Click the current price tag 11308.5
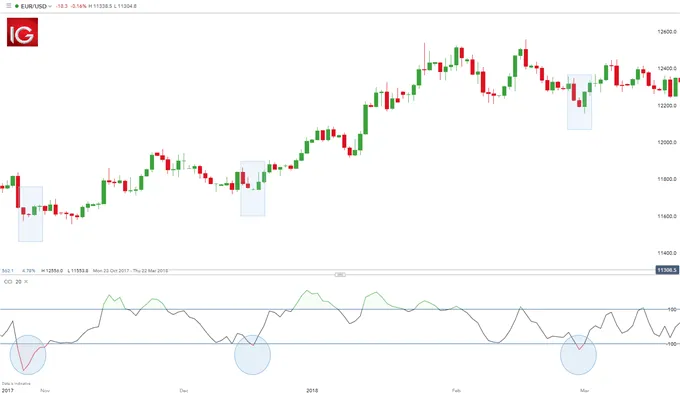The width and height of the screenshot is (680, 393). (x=667, y=270)
